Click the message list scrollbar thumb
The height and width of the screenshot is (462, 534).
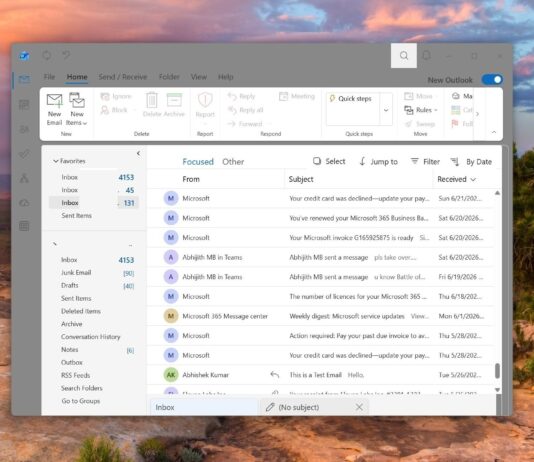pos(497,371)
